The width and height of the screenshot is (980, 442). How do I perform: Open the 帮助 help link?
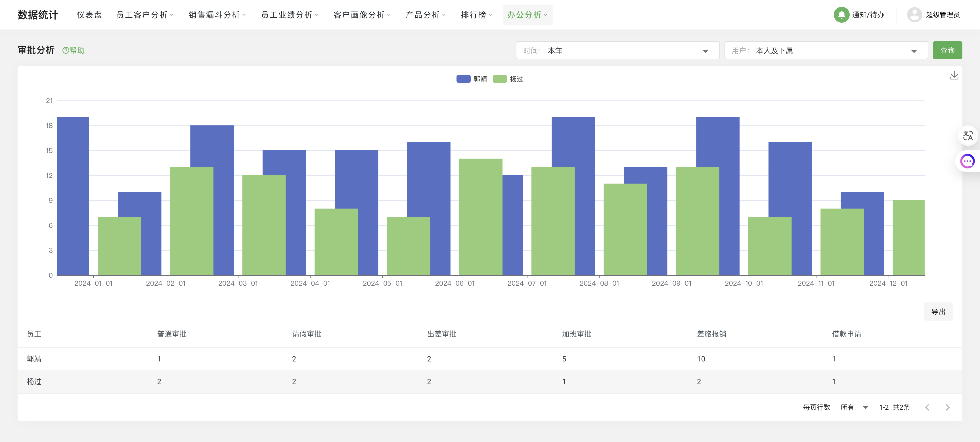tap(74, 50)
